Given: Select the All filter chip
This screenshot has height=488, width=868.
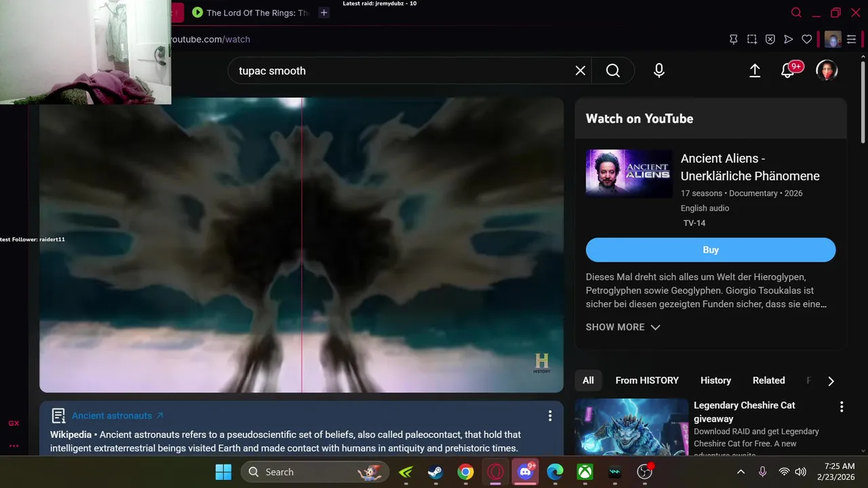Looking at the screenshot, I should (588, 380).
